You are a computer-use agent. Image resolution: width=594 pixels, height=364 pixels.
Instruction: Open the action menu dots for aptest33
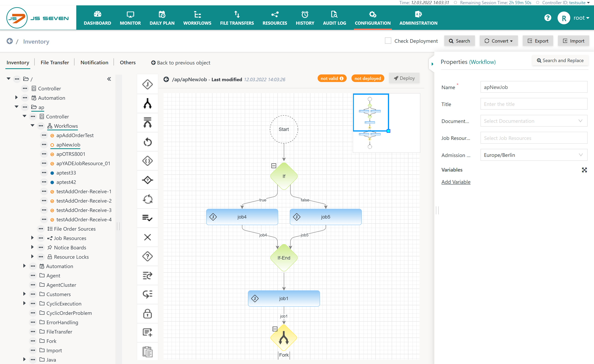[44, 173]
